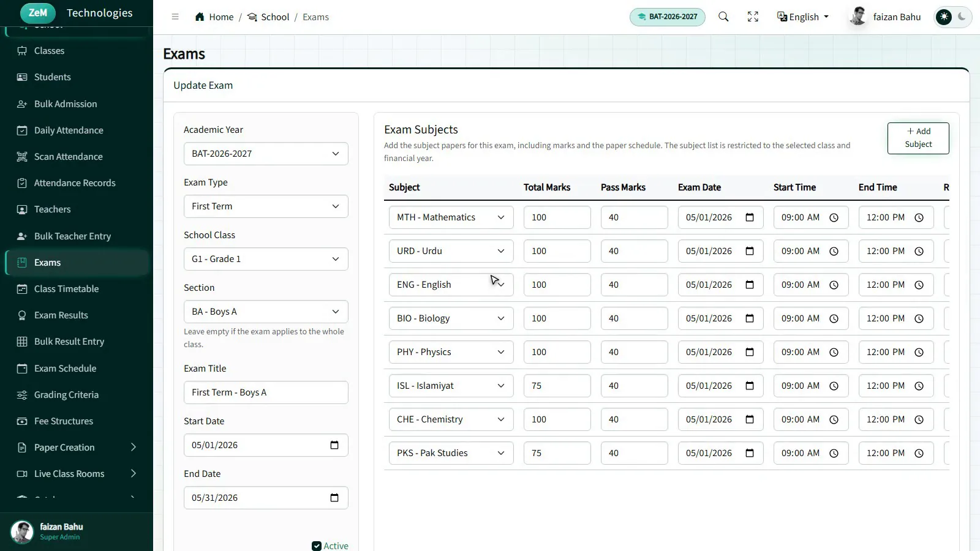Open the PKS - Pak Studies subject dropdown

click(x=451, y=453)
